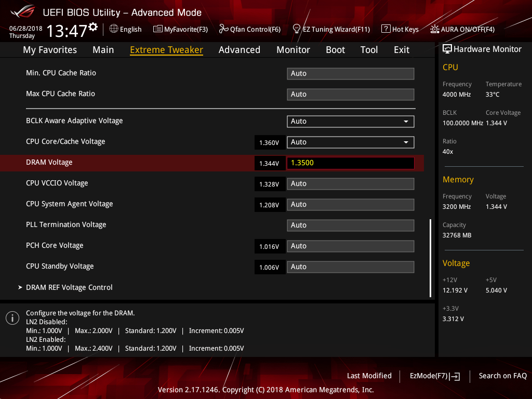The width and height of the screenshot is (532, 399).
Task: Click the 1.006V CPU Standby readout
Action: (270, 268)
